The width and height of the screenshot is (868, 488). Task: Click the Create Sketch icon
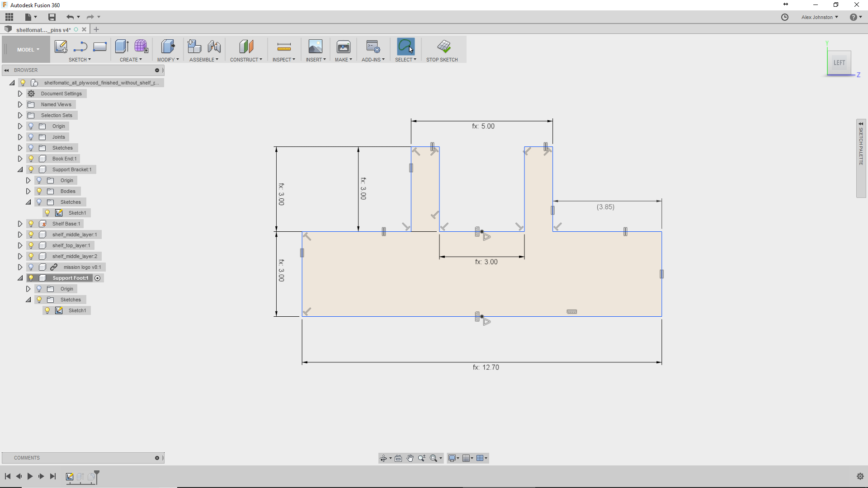pyautogui.click(x=61, y=47)
